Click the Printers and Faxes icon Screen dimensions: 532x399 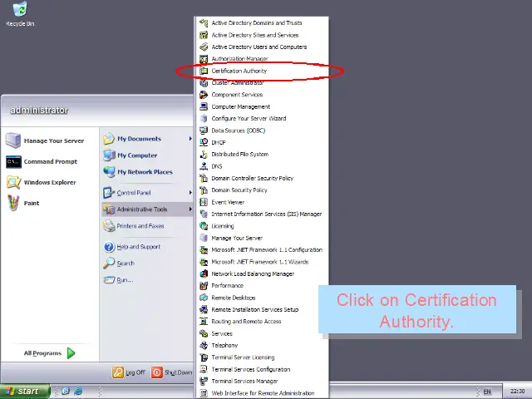(x=109, y=226)
